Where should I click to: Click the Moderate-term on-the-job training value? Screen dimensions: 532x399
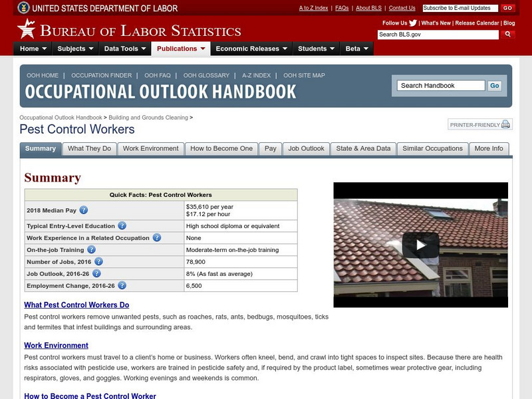point(232,250)
